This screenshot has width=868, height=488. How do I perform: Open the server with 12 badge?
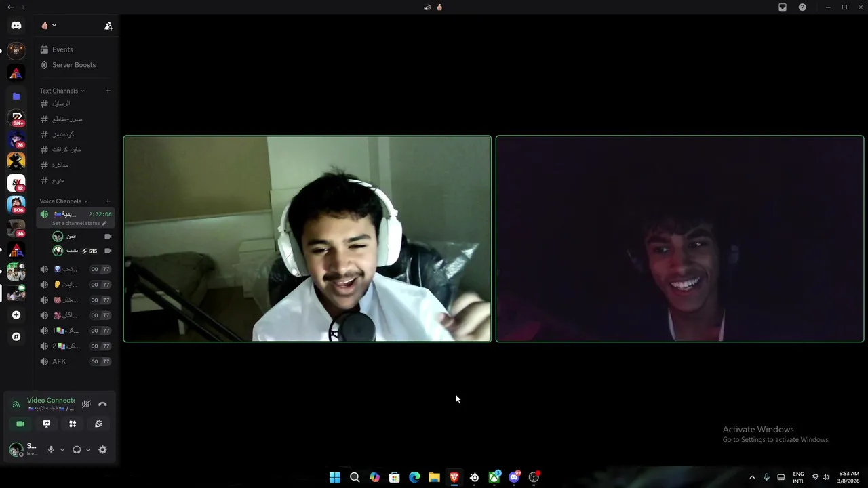pyautogui.click(x=16, y=183)
